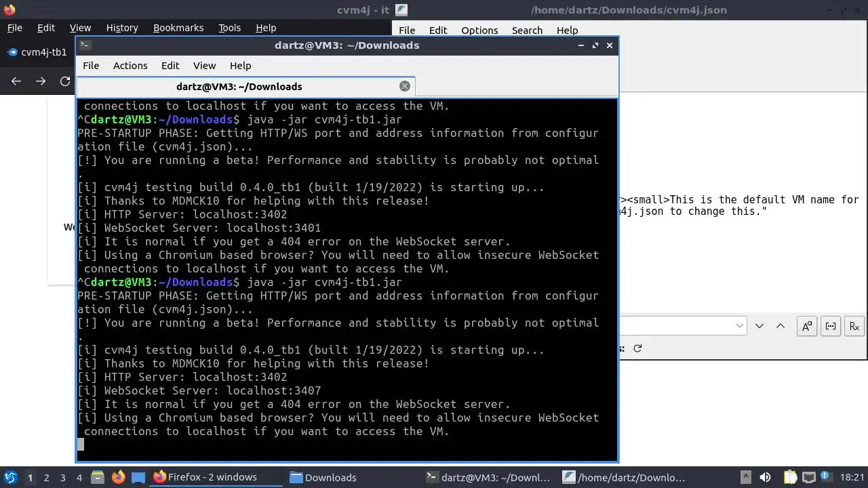868x488 pixels.
Task: Open text editor Edit menu
Action: tap(438, 30)
